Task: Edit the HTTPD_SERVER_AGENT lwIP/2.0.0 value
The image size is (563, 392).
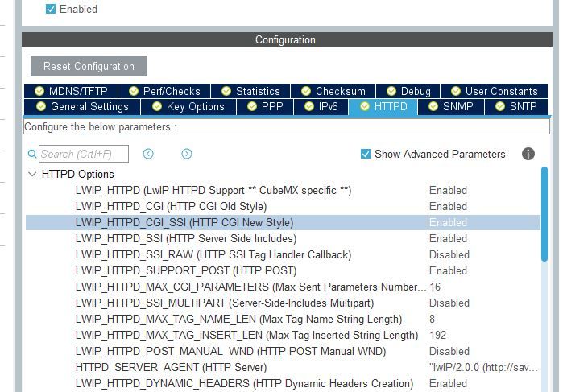Action: pyautogui.click(x=483, y=368)
